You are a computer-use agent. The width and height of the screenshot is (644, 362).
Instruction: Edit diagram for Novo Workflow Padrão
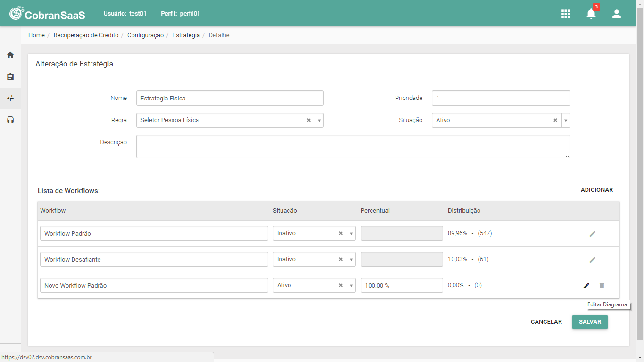(x=586, y=285)
